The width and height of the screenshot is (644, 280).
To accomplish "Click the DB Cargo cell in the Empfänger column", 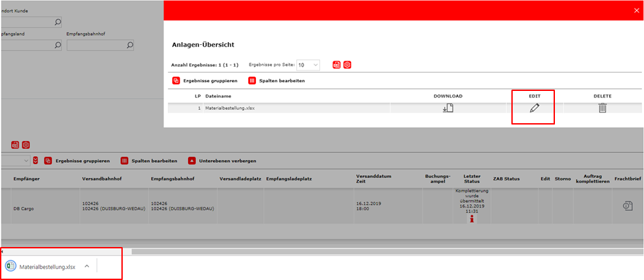I will click(23, 208).
